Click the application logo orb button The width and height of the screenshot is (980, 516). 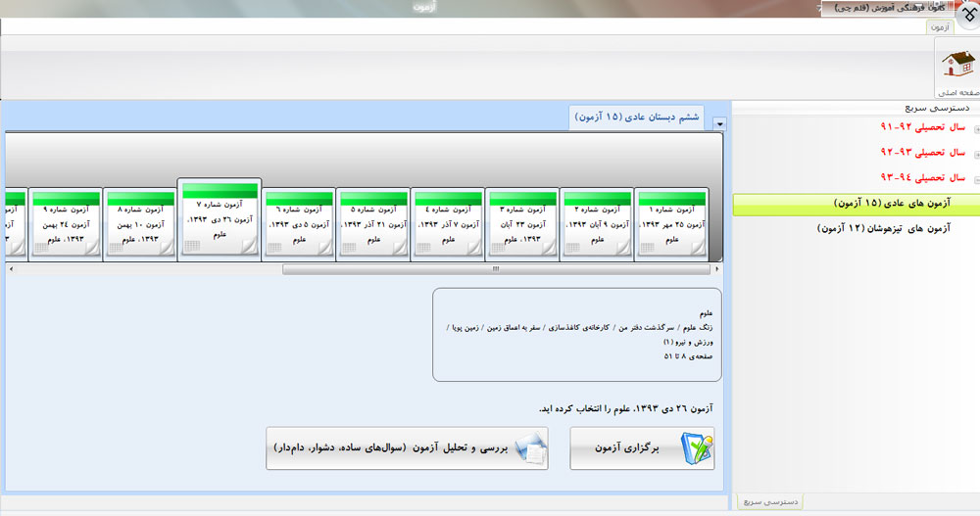pos(962,16)
